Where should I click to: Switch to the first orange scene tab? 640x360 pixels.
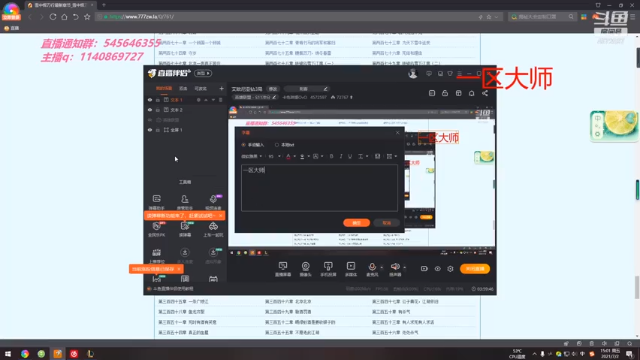click(x=164, y=89)
